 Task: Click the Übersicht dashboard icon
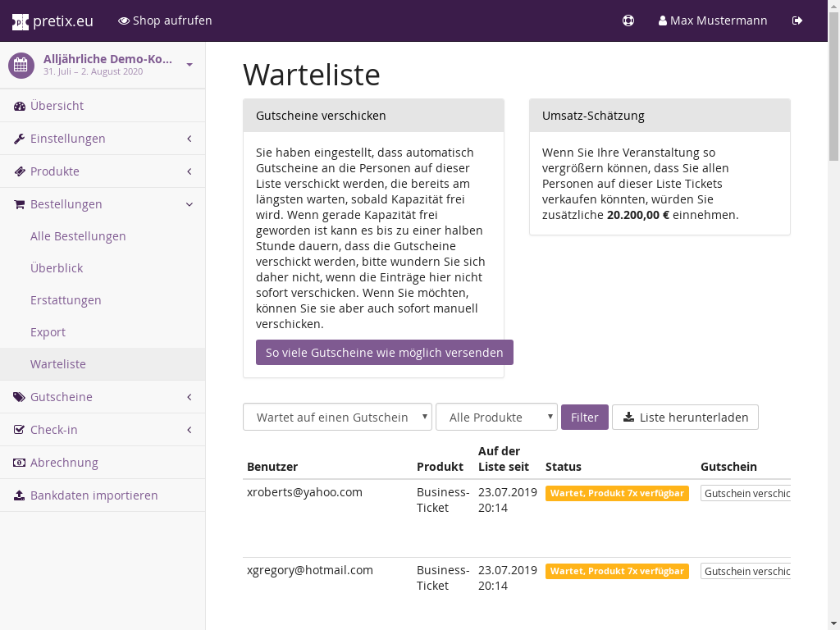(x=20, y=106)
